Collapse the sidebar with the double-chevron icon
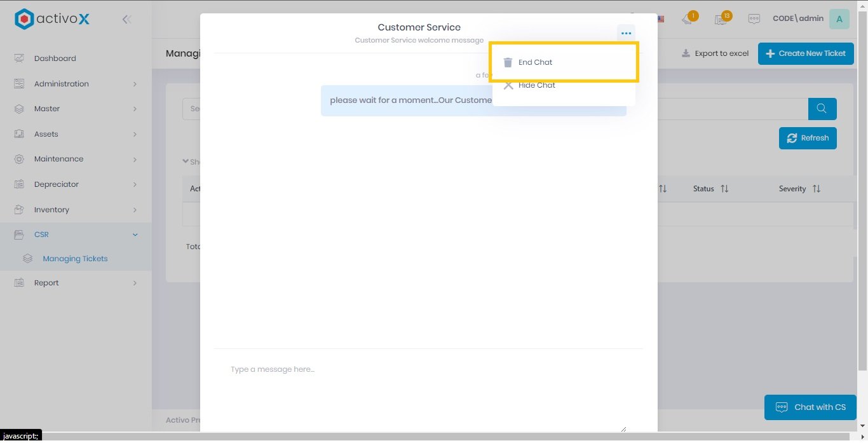 tap(126, 19)
